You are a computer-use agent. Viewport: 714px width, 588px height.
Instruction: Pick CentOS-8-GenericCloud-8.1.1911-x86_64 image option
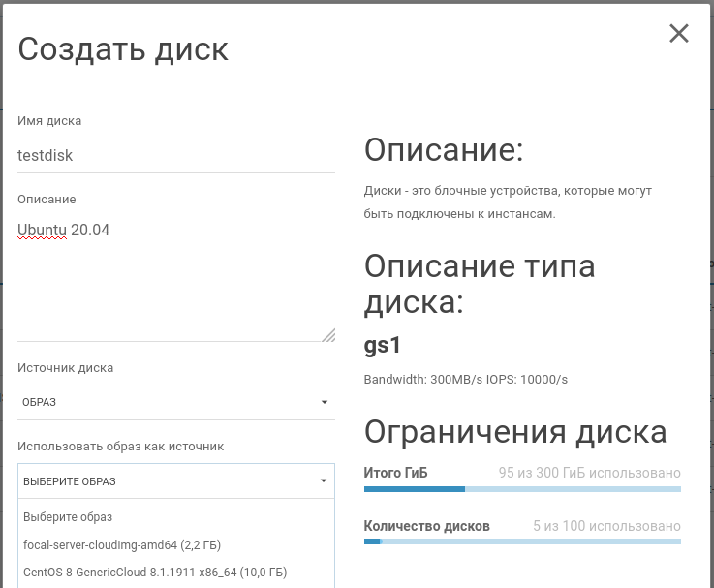(155, 573)
